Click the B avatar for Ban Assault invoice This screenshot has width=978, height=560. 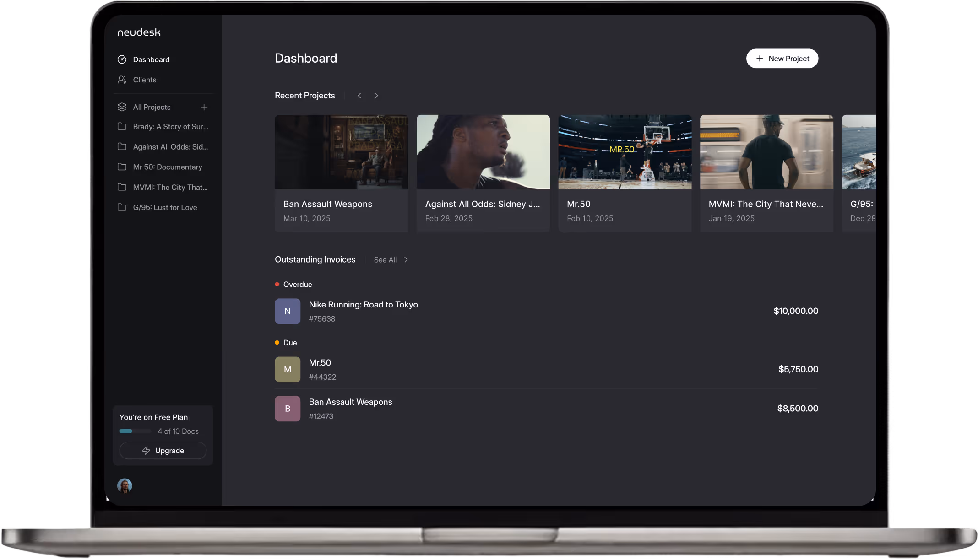(288, 409)
